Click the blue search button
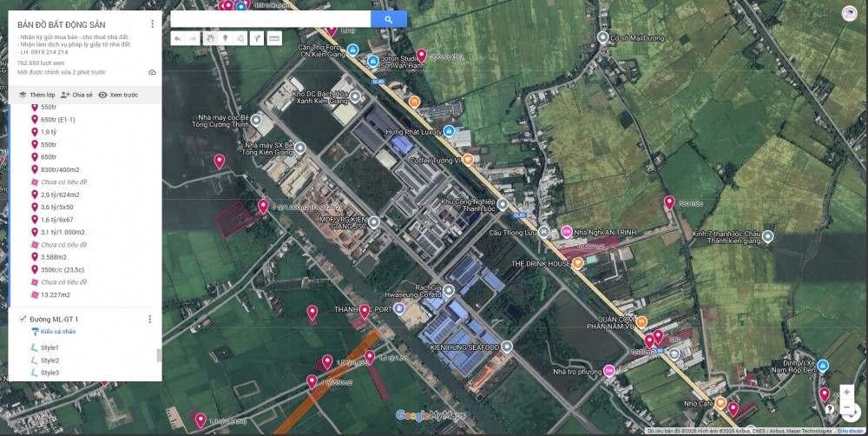 tap(389, 19)
